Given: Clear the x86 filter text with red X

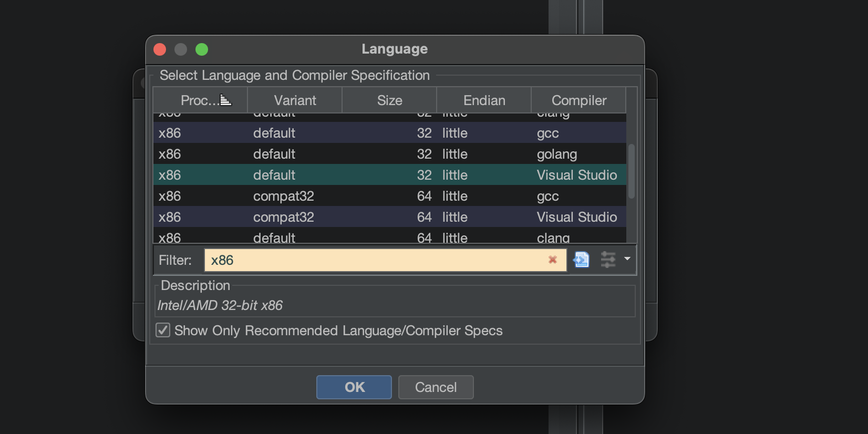Looking at the screenshot, I should pos(552,260).
